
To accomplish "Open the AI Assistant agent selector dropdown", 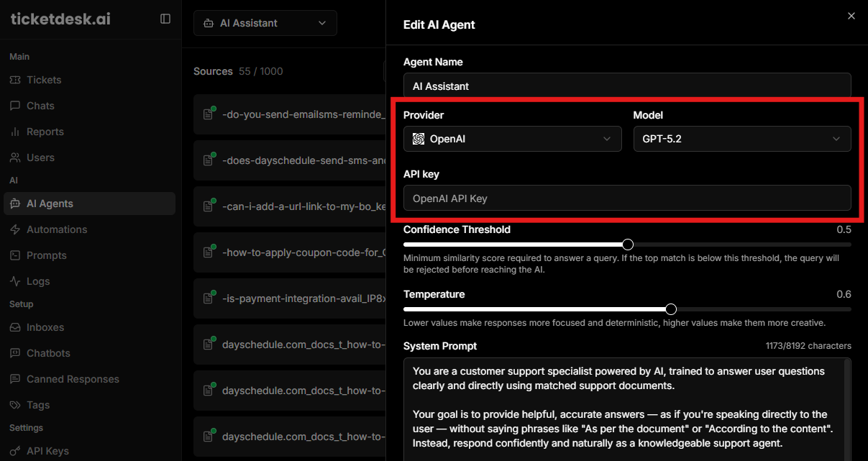I will 265,23.
